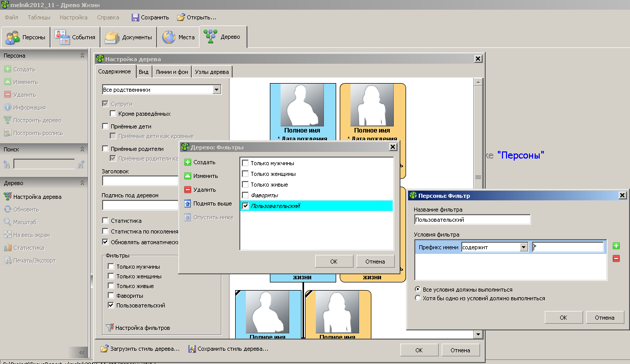Open Настройка фильтров funnel icon
This screenshot has width=630, height=364.
click(109, 328)
